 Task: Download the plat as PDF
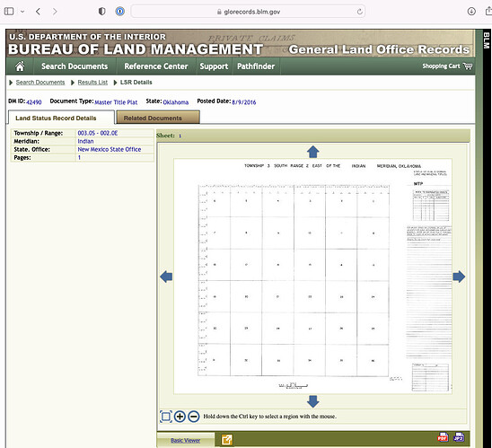pyautogui.click(x=443, y=437)
